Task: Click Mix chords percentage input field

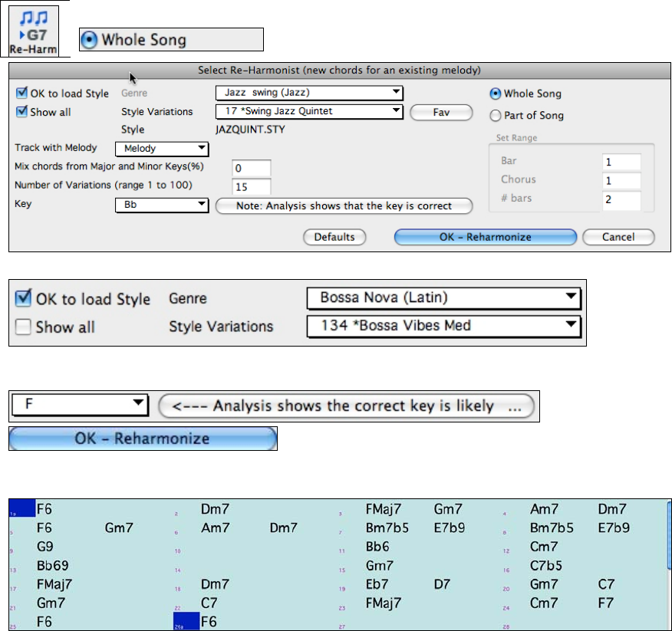Action: pos(251,168)
